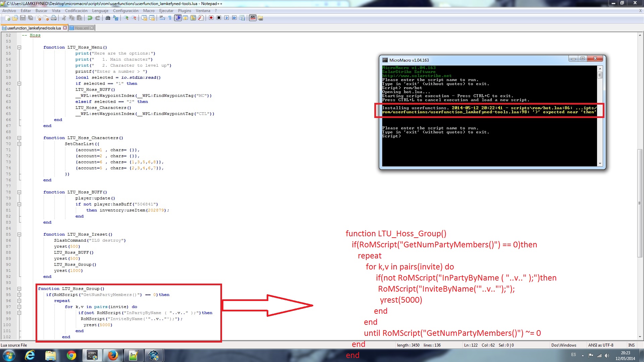Image resolution: width=644 pixels, height=362 pixels.
Task: Open Replace dialog toolbar icon
Action: pyautogui.click(x=116, y=18)
